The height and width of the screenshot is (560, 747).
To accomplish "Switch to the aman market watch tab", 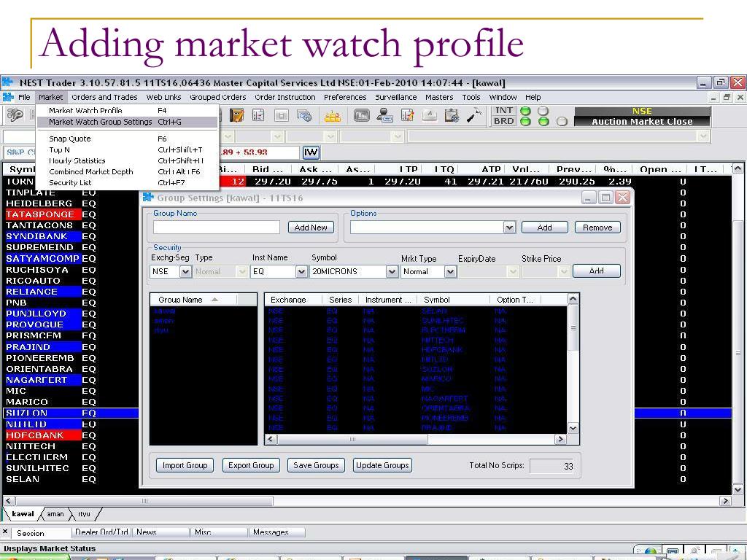I will (55, 514).
